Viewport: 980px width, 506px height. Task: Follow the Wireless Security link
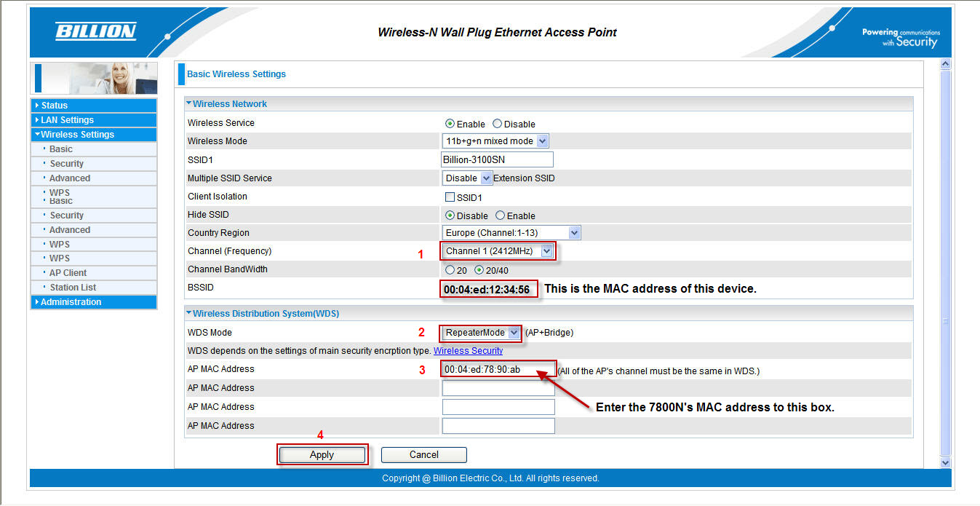[468, 351]
